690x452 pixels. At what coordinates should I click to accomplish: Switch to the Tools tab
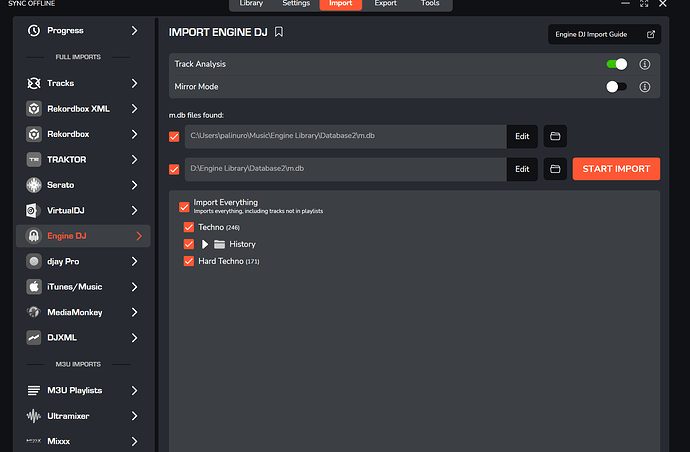430,4
